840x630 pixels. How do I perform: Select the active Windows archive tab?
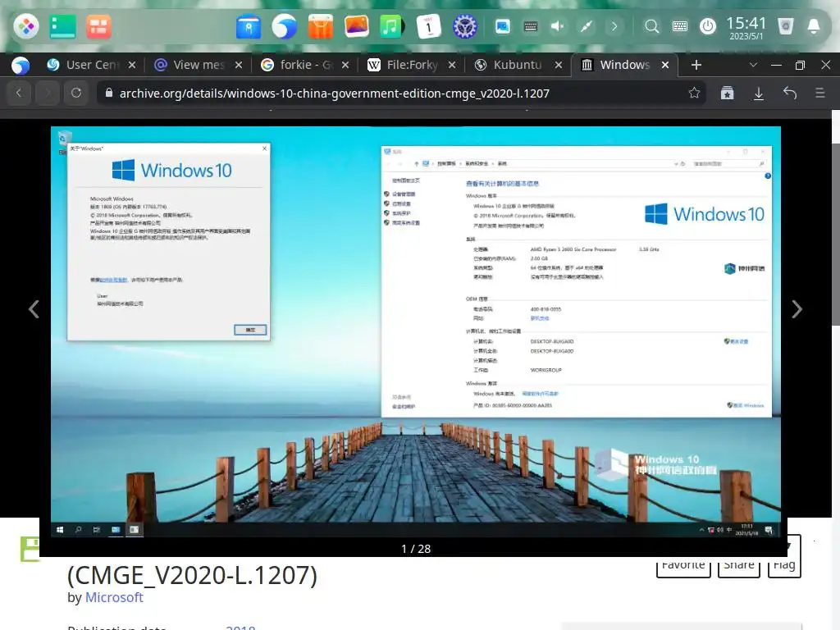tap(624, 65)
